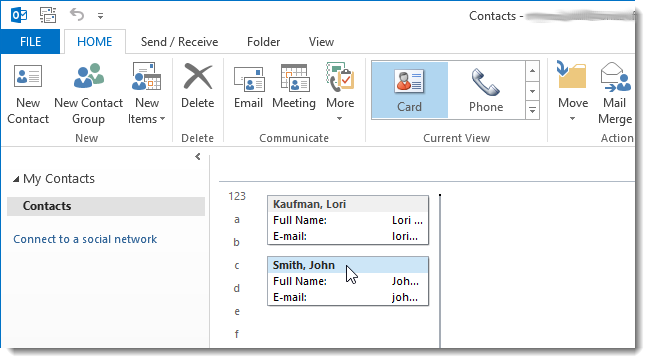Click Send/Receive All Folders quick access icon

tap(48, 15)
